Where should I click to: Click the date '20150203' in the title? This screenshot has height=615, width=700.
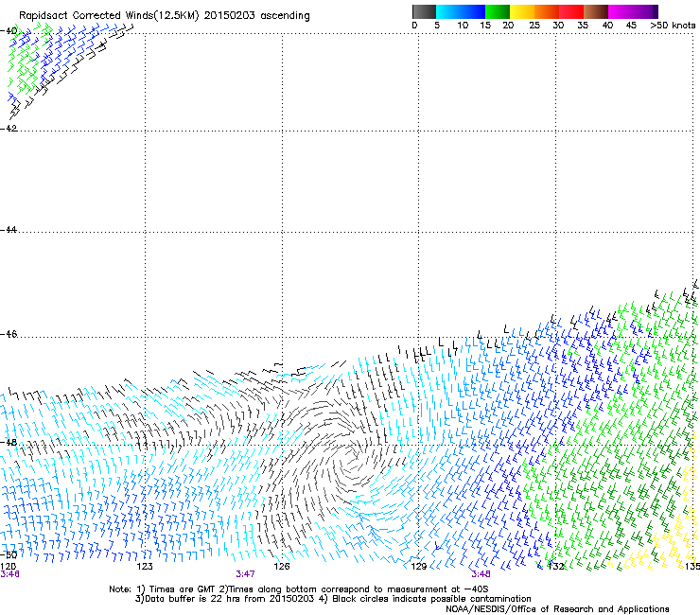(229, 16)
